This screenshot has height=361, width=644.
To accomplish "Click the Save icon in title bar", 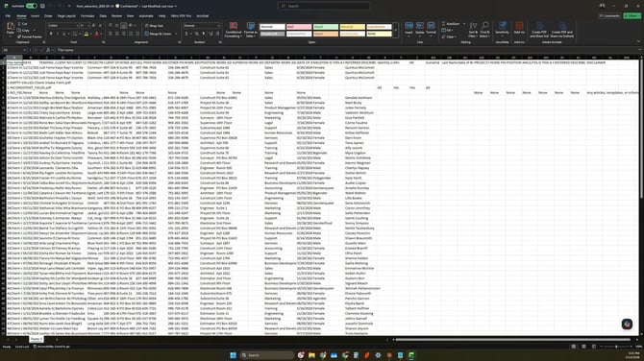I will (x=42, y=6).
